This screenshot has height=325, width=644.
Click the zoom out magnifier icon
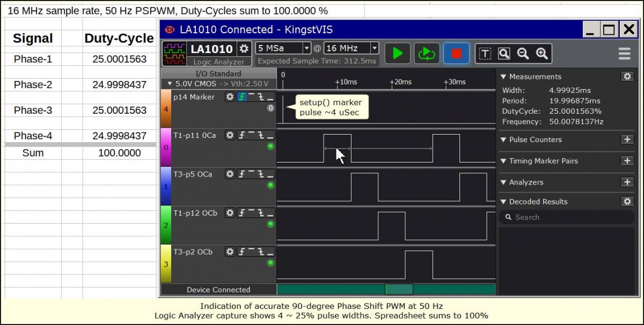[x=523, y=53]
